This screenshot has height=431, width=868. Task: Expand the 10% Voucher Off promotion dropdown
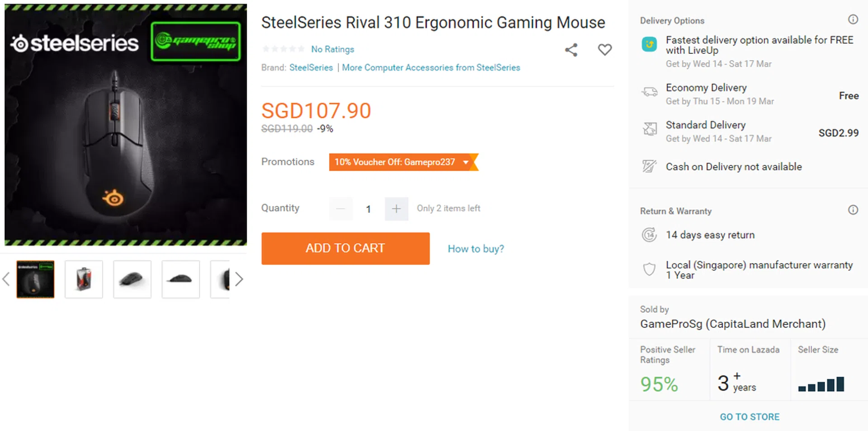coord(465,162)
